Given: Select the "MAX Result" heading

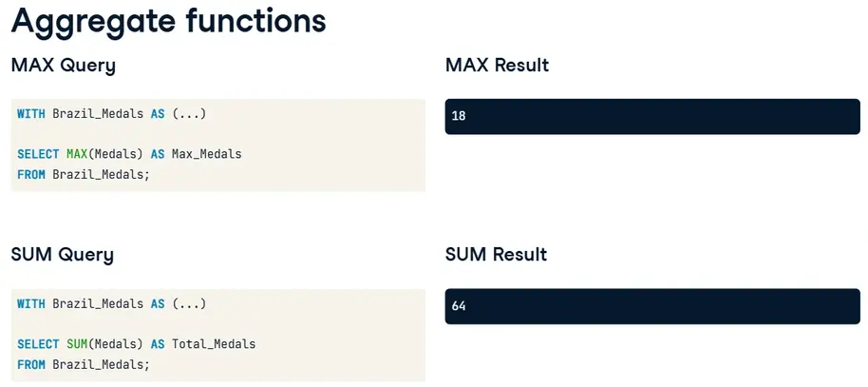Looking at the screenshot, I should coord(497,66).
